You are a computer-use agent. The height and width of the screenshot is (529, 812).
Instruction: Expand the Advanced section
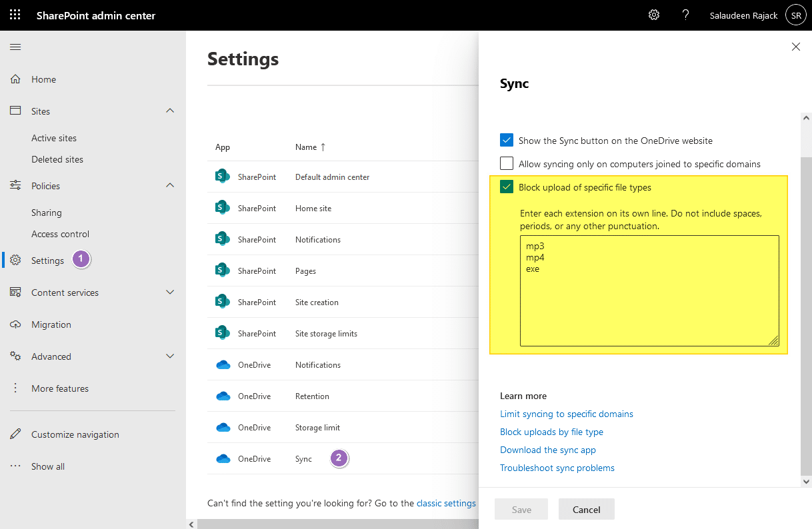pyautogui.click(x=170, y=356)
